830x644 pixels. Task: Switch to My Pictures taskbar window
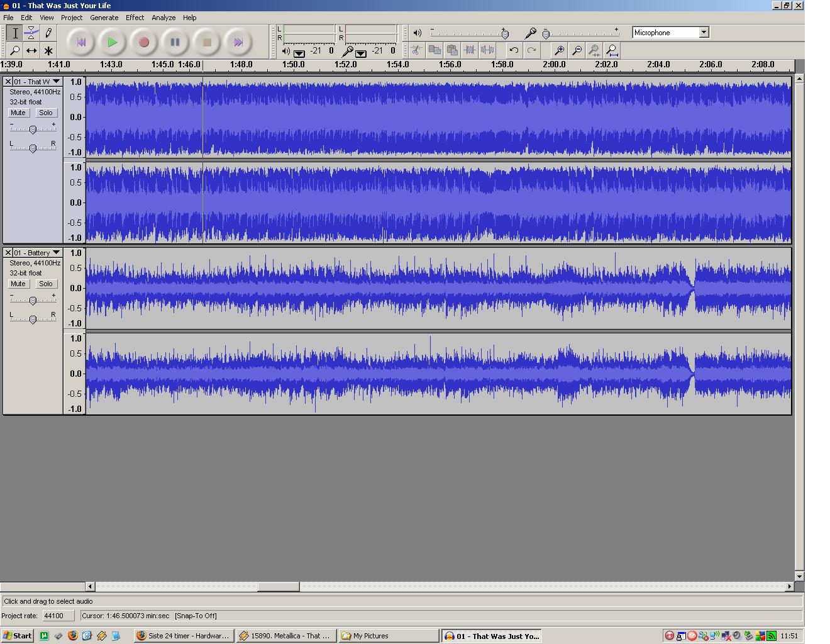click(389, 636)
